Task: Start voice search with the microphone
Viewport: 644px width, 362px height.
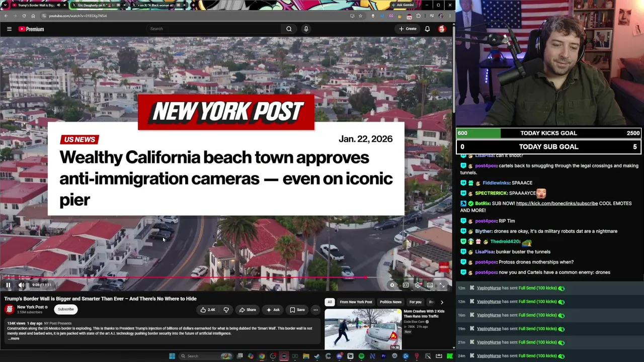Action: tap(306, 29)
